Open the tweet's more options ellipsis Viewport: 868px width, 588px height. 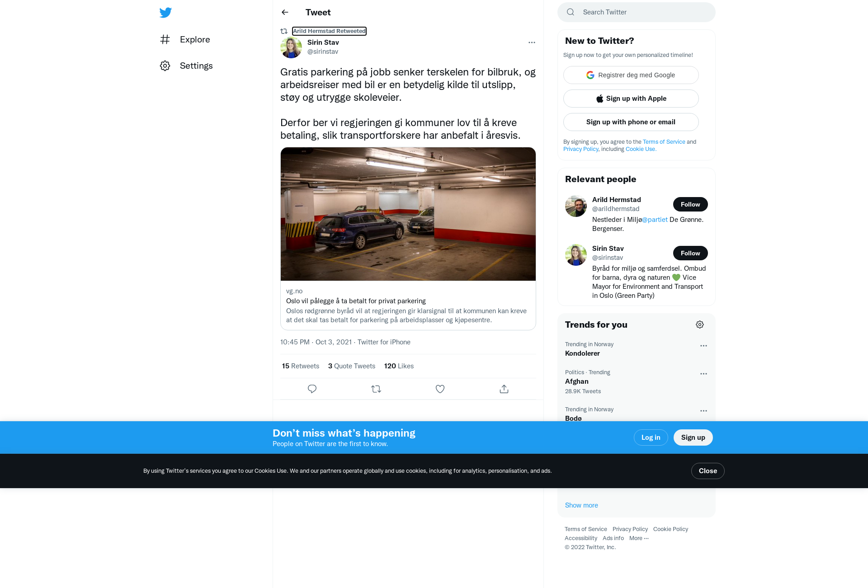click(x=532, y=42)
